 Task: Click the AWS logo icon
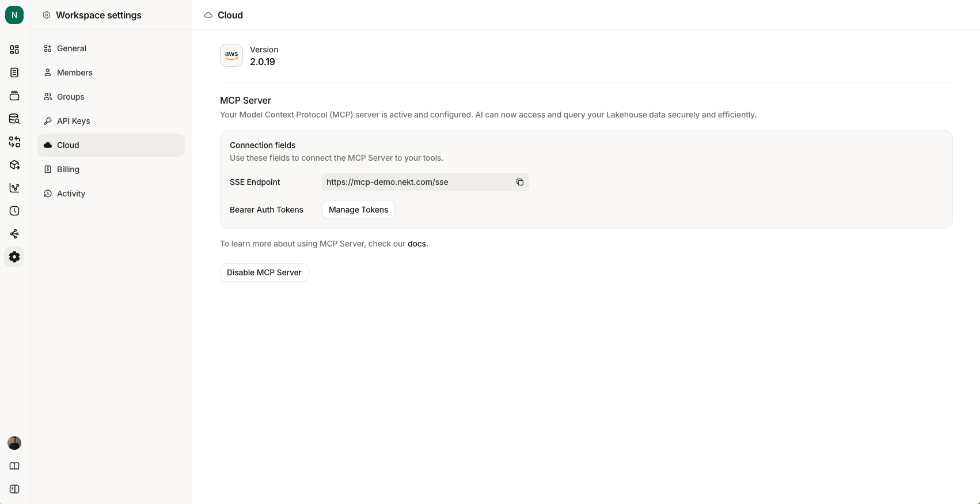[231, 55]
